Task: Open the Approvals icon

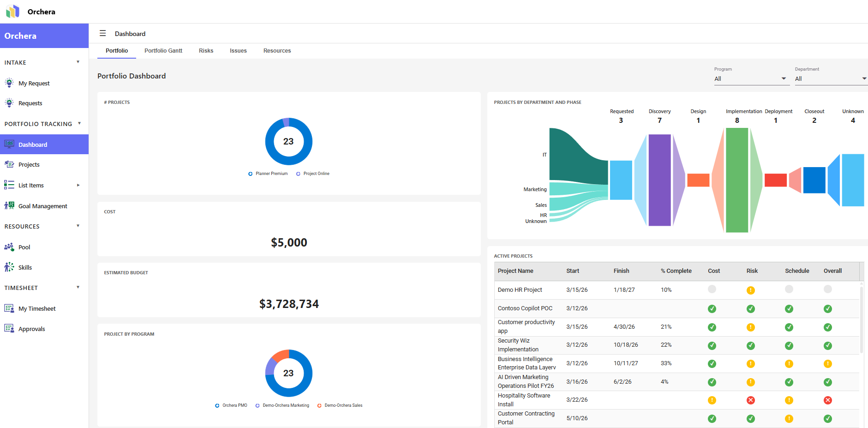Action: pos(9,328)
